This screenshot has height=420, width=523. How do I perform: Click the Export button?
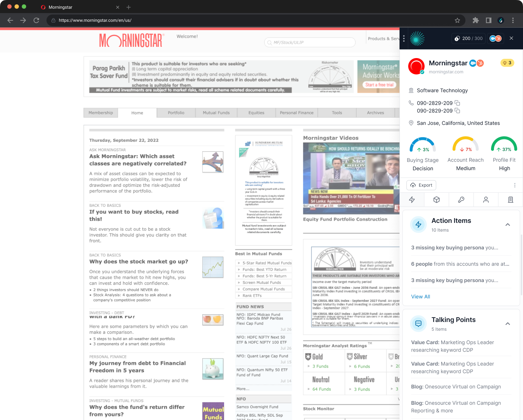coord(421,185)
